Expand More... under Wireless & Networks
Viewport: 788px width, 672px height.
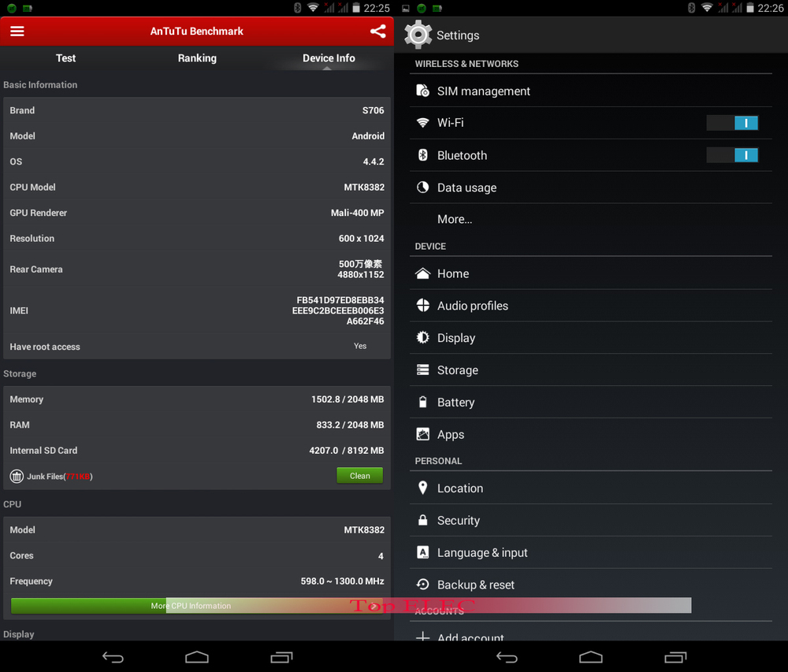tap(455, 219)
